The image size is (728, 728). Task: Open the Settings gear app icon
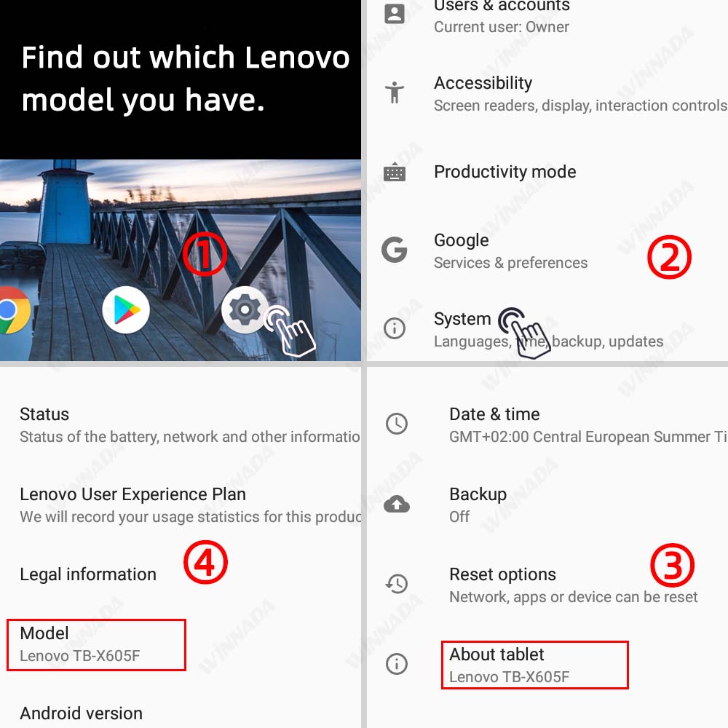245,310
